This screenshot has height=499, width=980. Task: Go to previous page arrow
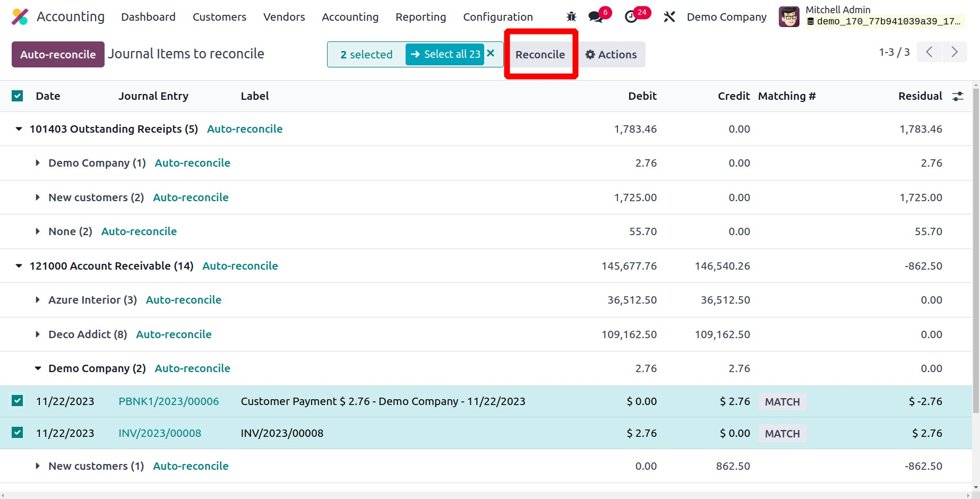929,52
